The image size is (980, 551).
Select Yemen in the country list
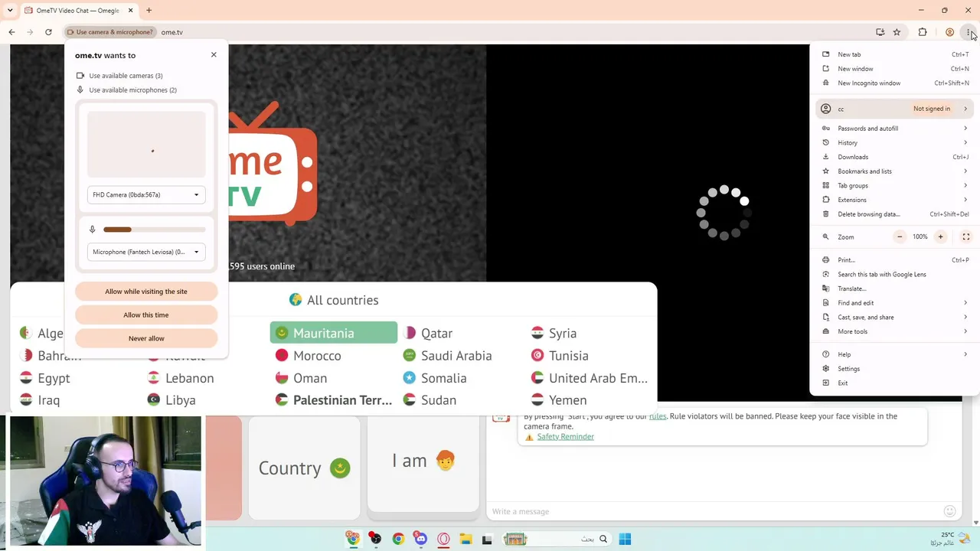pyautogui.click(x=560, y=400)
